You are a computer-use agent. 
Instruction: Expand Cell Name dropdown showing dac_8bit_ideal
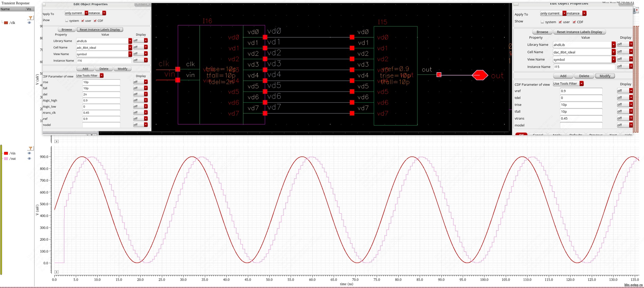(613, 52)
